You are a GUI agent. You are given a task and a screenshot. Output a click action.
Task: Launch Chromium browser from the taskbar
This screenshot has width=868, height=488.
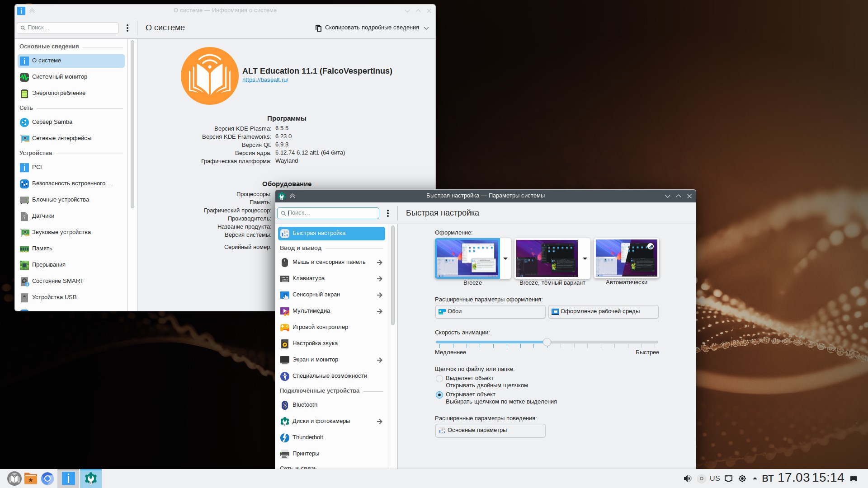click(47, 479)
